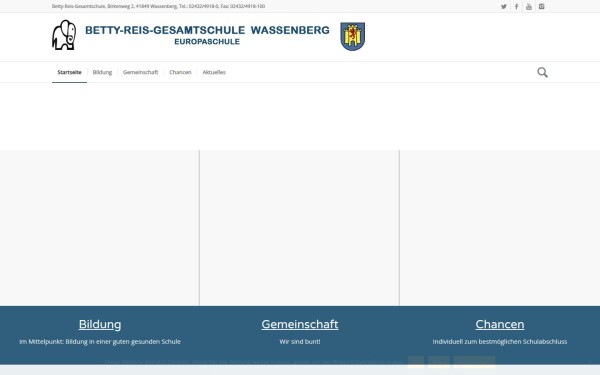Open the Aktuelles navigation menu
The height and width of the screenshot is (375, 600).
coord(214,72)
